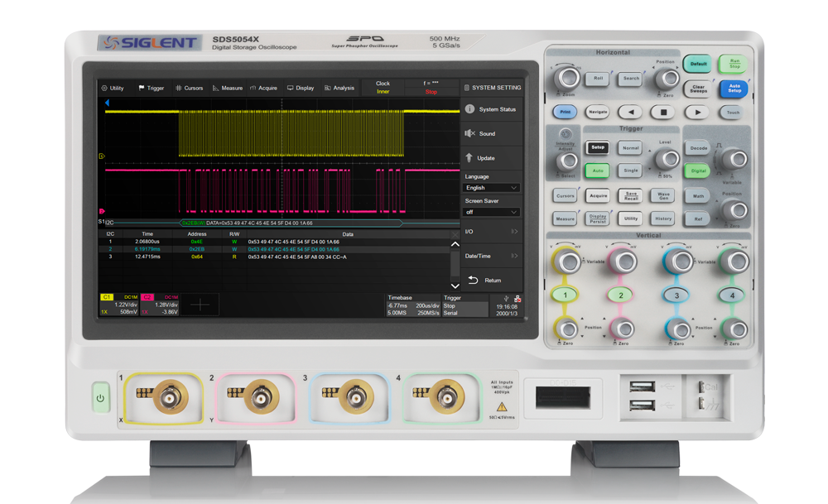
Task: Open the Language dropdown showing English
Action: (x=491, y=187)
